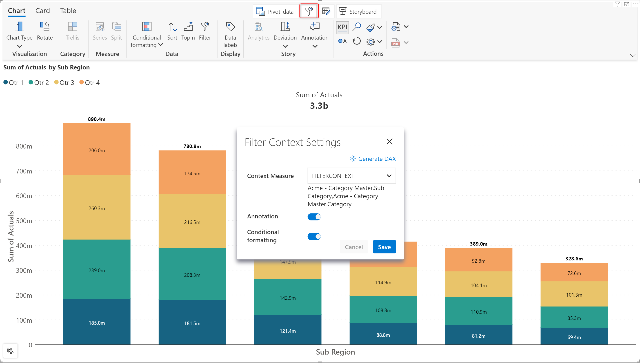The image size is (640, 364).
Task: Click the Save button
Action: [x=384, y=247]
